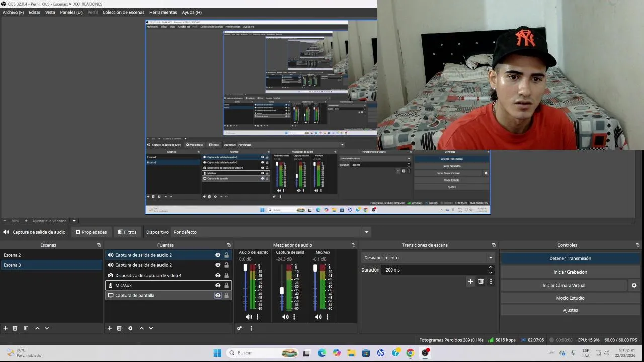
Task: Lock Dispositivo de captura de video 4
Action: [x=226, y=276]
